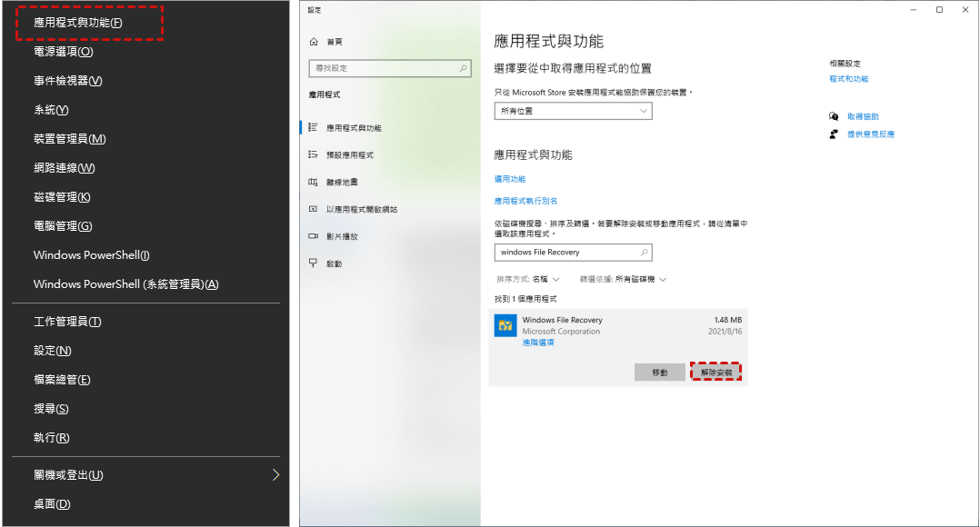Select 執行(R) menu entry

(51, 438)
